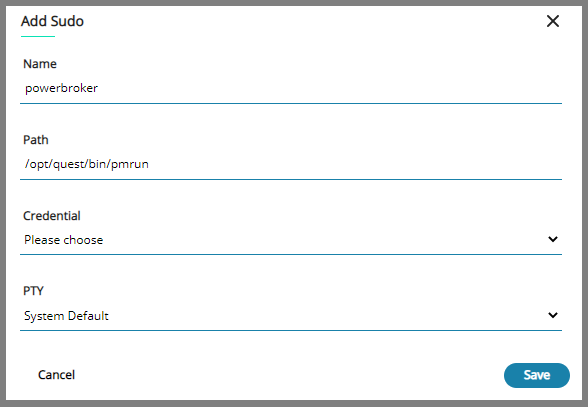Viewport: 588px width, 407px height.
Task: Click the PTY field label
Action: (33, 291)
